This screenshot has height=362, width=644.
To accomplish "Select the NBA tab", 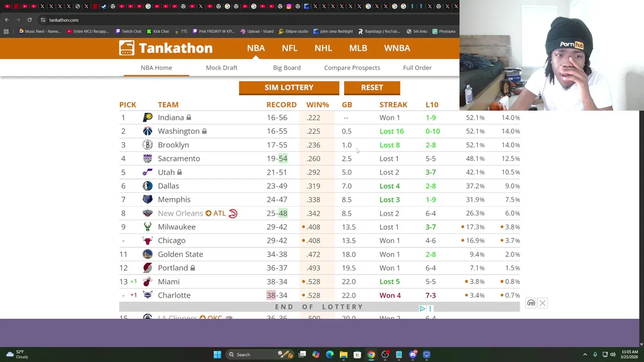I will point(256,48).
